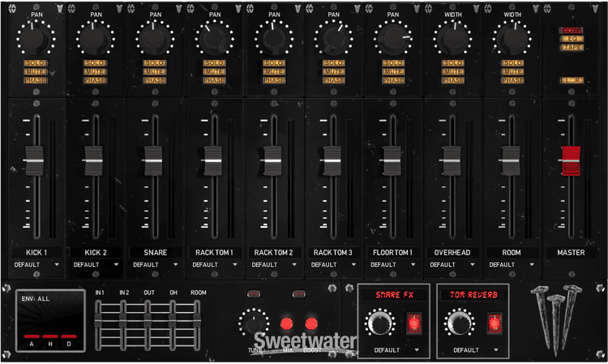Screen dimensions: 608x364
Task: Toggle the Snare FX power switch
Action: point(414,323)
